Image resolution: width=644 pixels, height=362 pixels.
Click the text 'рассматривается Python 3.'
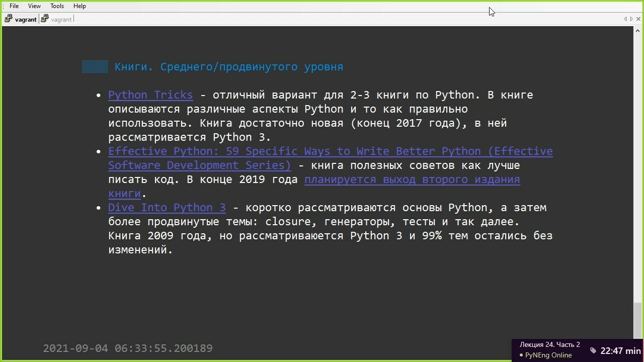pos(190,137)
